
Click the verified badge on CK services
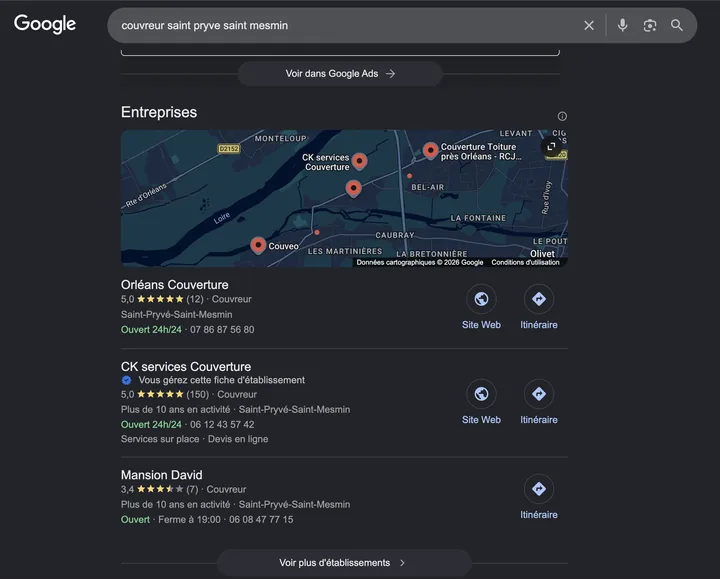tap(126, 380)
